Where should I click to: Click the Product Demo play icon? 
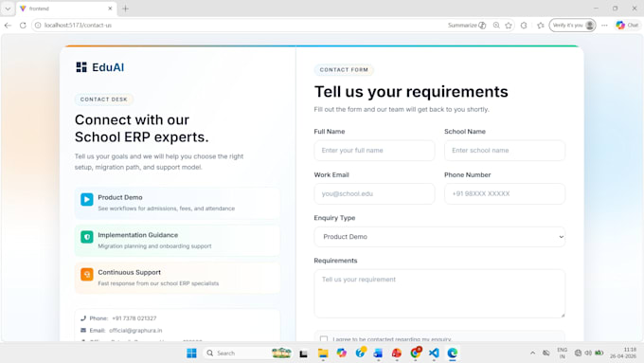click(87, 199)
